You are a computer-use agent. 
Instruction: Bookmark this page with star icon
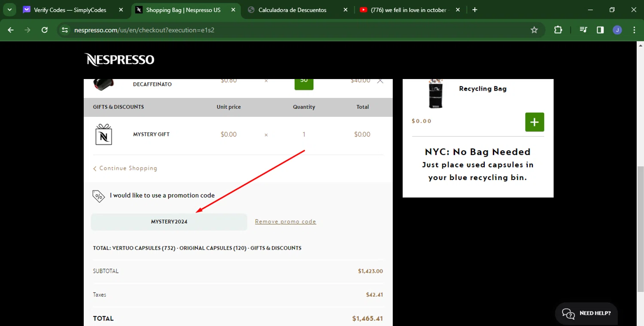[534, 30]
